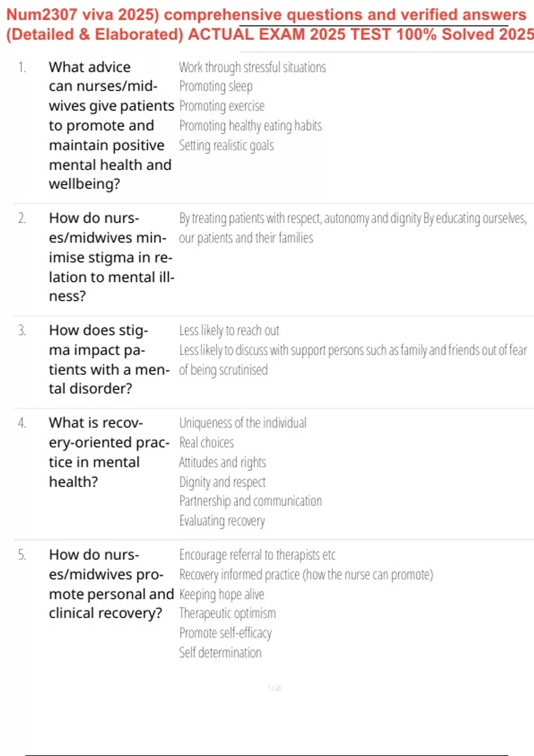The image size is (534, 756).
Task: Click the "Less likely to reach out" answer
Action: [x=229, y=330]
